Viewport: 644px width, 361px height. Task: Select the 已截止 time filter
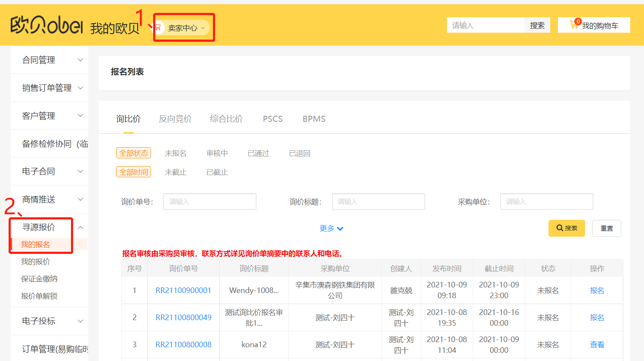pos(217,172)
